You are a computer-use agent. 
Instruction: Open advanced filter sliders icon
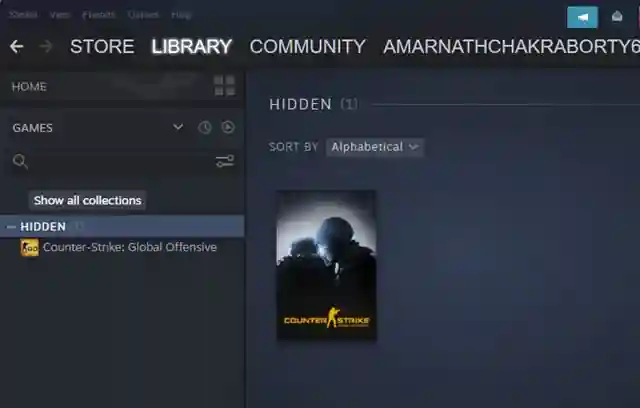[224, 161]
